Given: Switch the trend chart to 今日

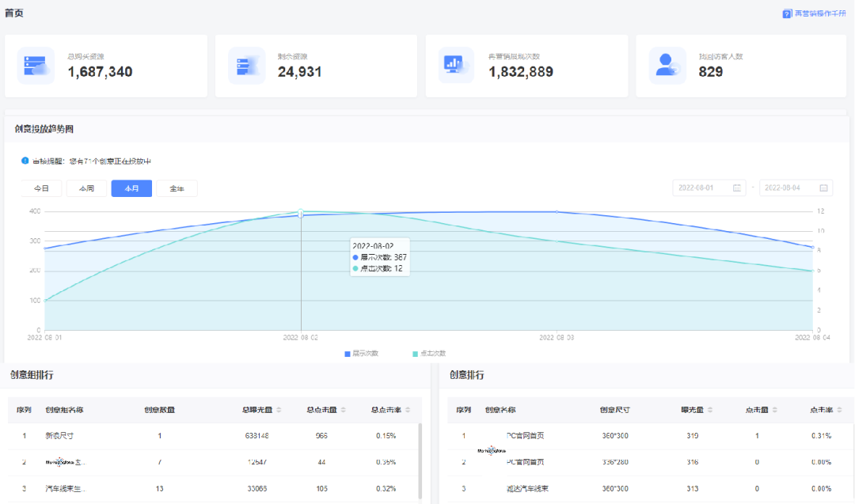Looking at the screenshot, I should pyautogui.click(x=41, y=188).
